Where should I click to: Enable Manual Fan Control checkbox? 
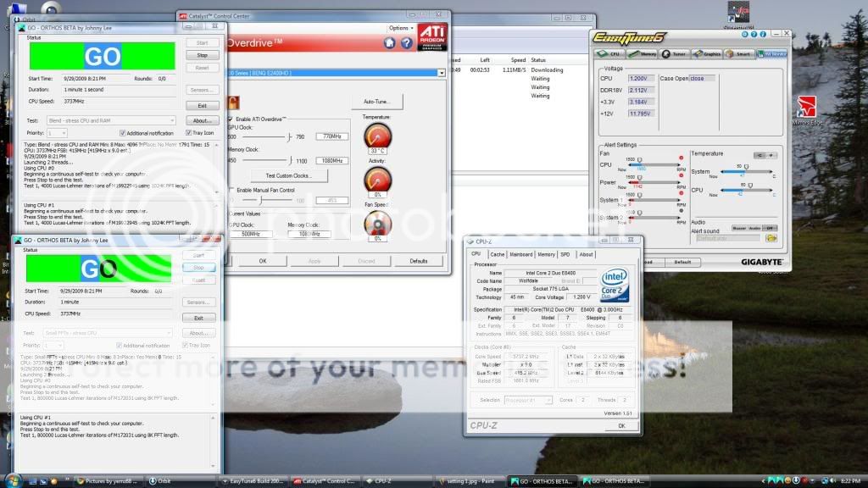[231, 190]
